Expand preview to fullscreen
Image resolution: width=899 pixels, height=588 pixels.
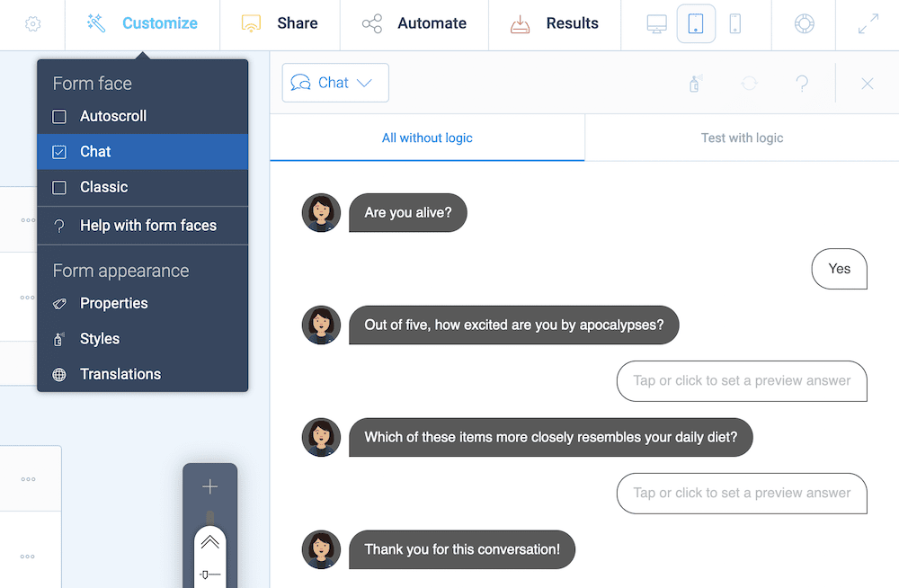coord(867,23)
